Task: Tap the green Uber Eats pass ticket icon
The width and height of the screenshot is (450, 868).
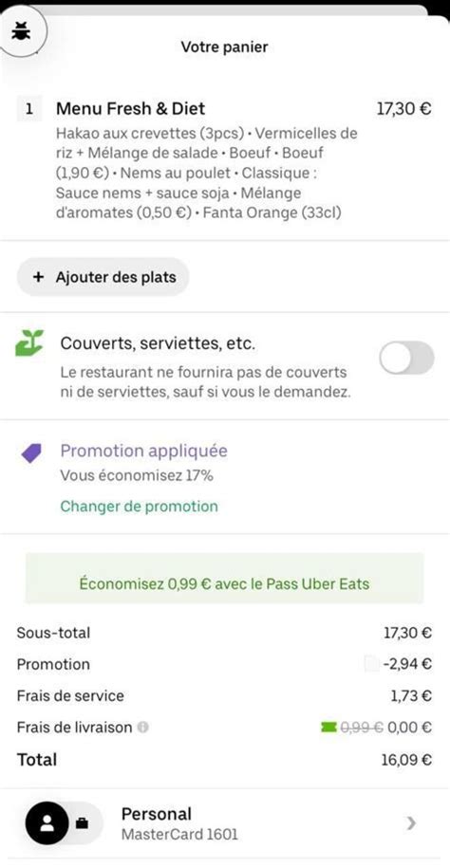Action: coord(329,727)
